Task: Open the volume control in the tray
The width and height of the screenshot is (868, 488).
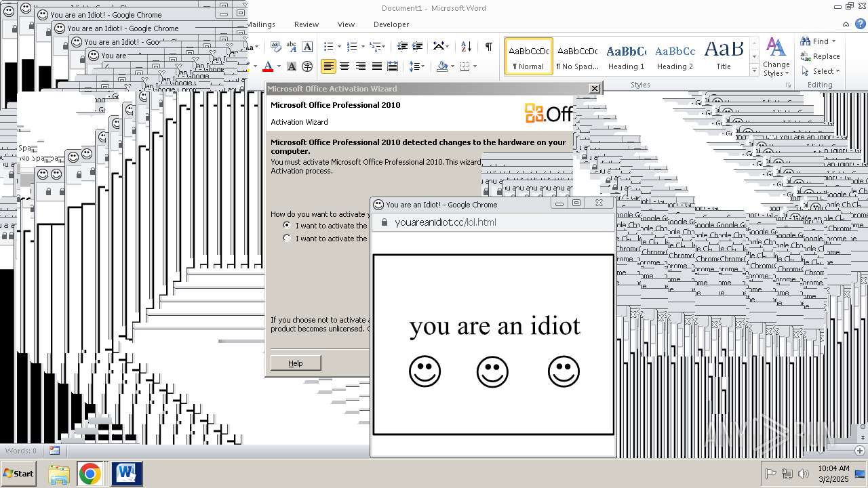Action: point(804,474)
